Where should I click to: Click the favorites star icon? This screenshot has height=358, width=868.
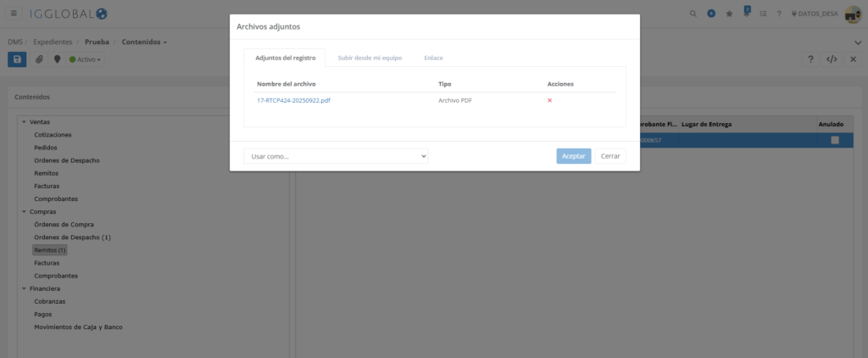coord(729,14)
